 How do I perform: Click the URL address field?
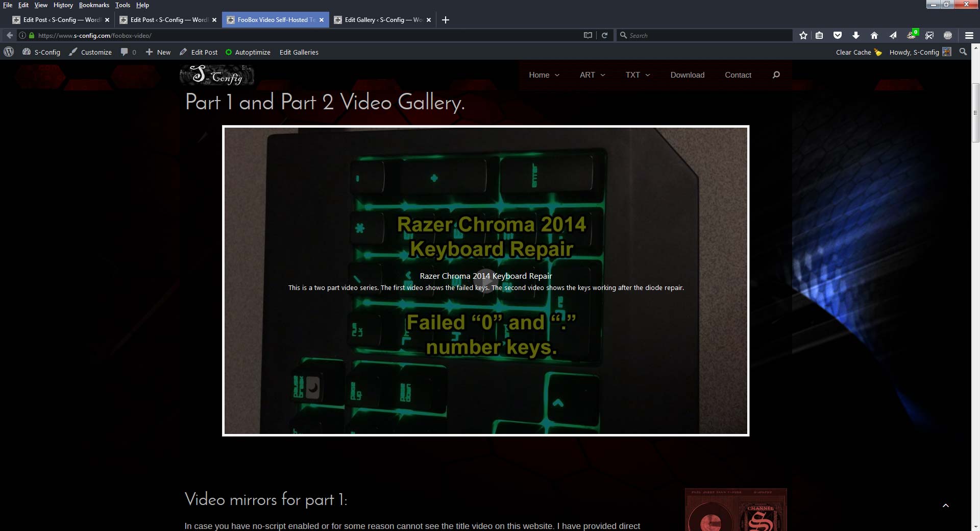[x=306, y=35]
